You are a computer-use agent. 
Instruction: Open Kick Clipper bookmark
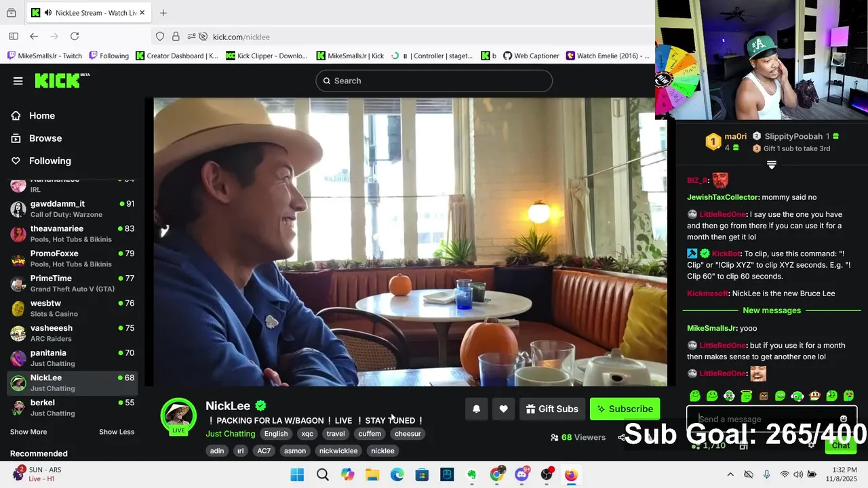coord(267,56)
